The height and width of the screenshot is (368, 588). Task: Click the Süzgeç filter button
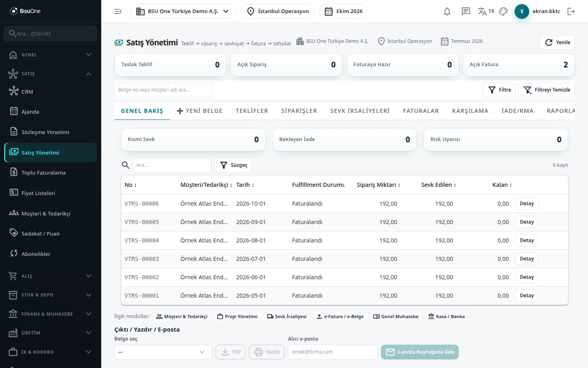tap(233, 165)
